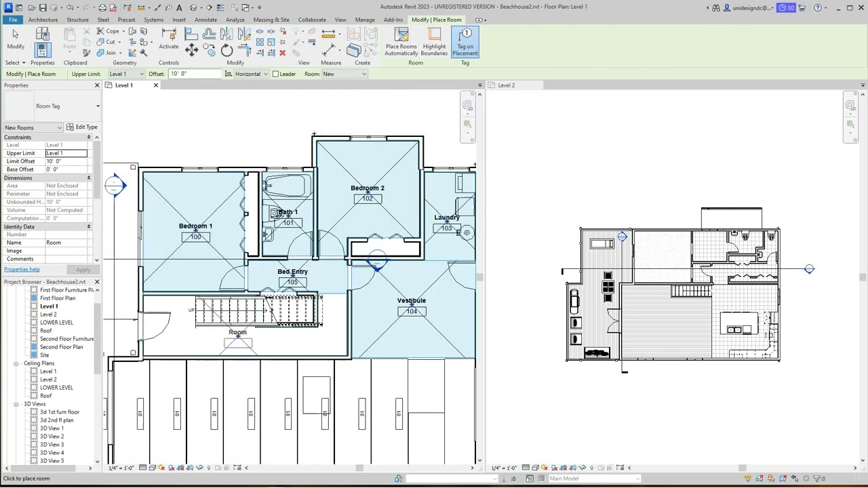This screenshot has height=488, width=868.
Task: Collapse the Constraints section
Action: (x=88, y=138)
